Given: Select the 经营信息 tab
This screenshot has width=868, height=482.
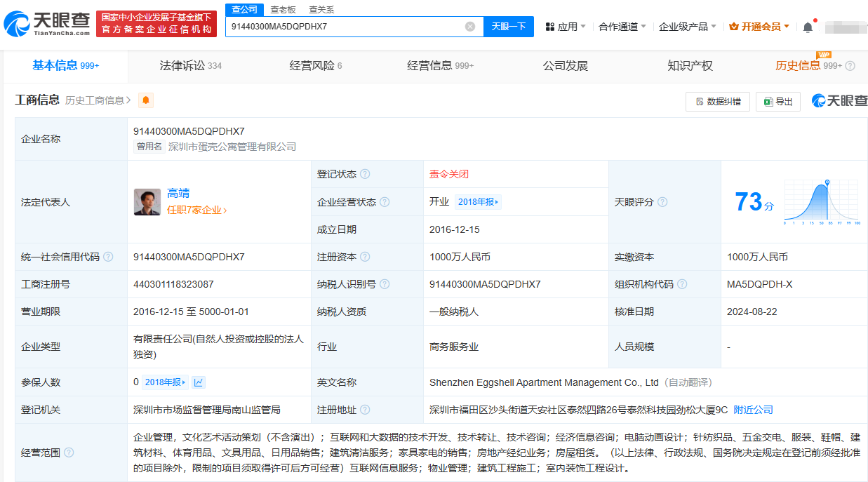Looking at the screenshot, I should click(x=441, y=66).
